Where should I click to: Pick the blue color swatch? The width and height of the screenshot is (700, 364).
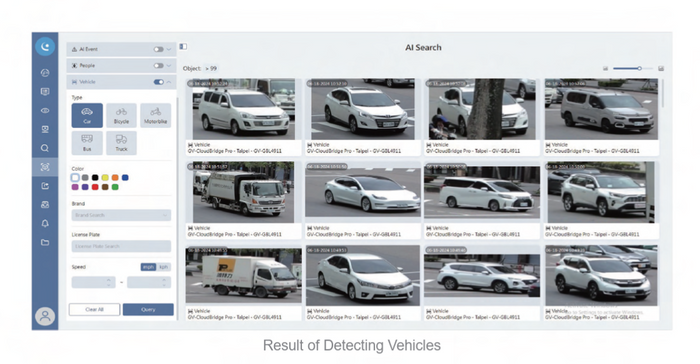tap(125, 178)
